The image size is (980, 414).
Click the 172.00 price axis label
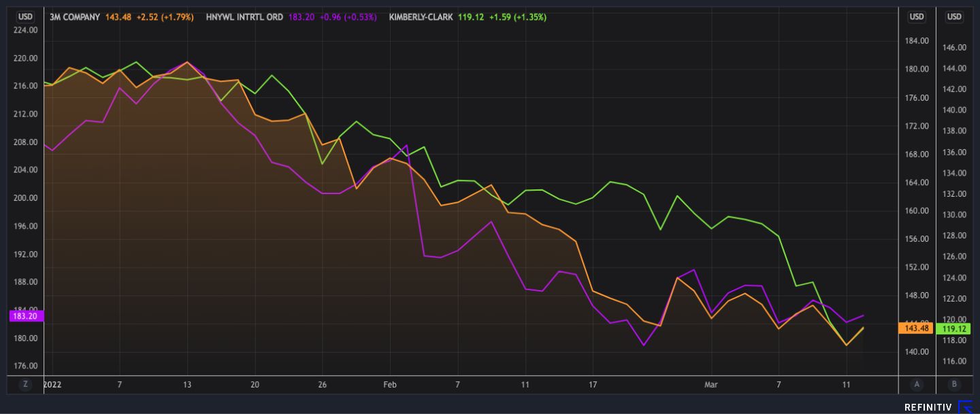point(917,126)
